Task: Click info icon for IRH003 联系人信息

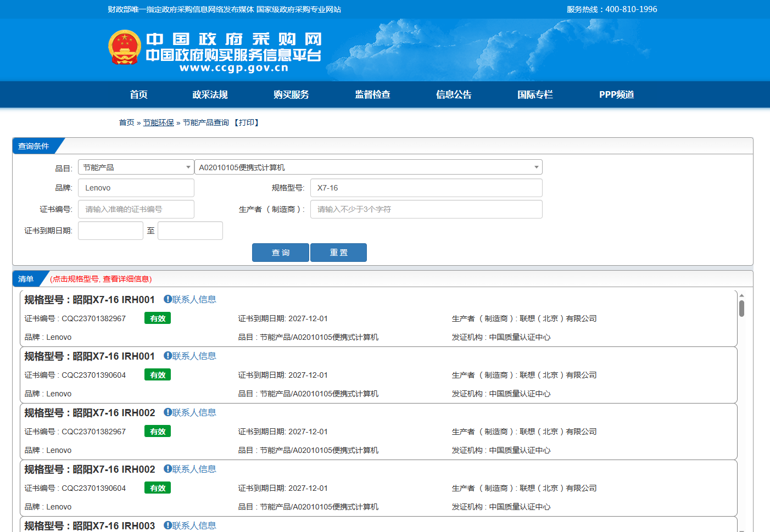Action: tap(168, 525)
